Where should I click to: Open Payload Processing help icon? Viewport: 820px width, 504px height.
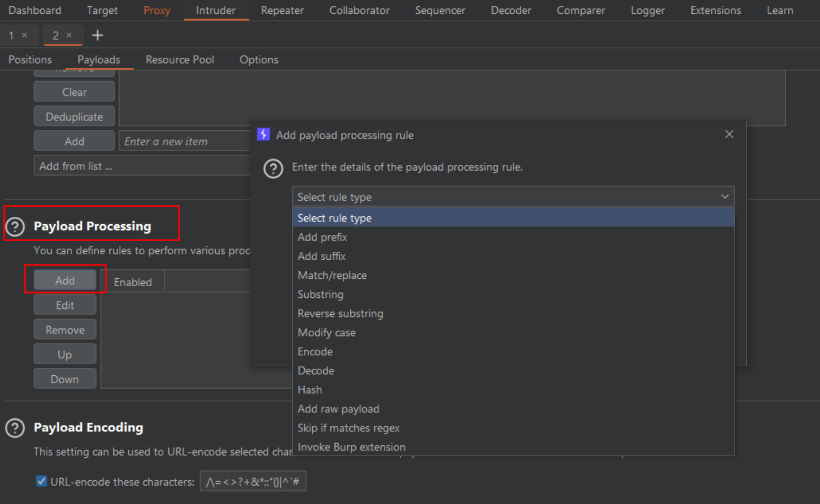[x=15, y=227]
